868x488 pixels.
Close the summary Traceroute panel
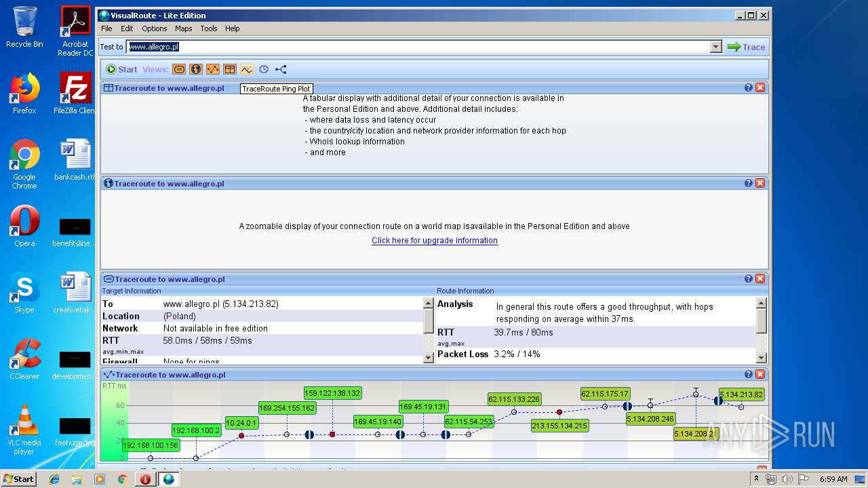coord(760,279)
